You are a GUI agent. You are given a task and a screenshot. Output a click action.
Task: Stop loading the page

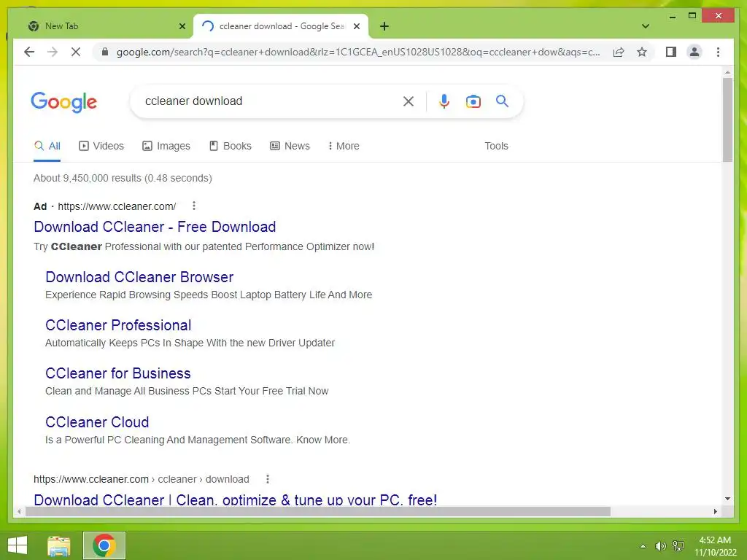(x=76, y=52)
